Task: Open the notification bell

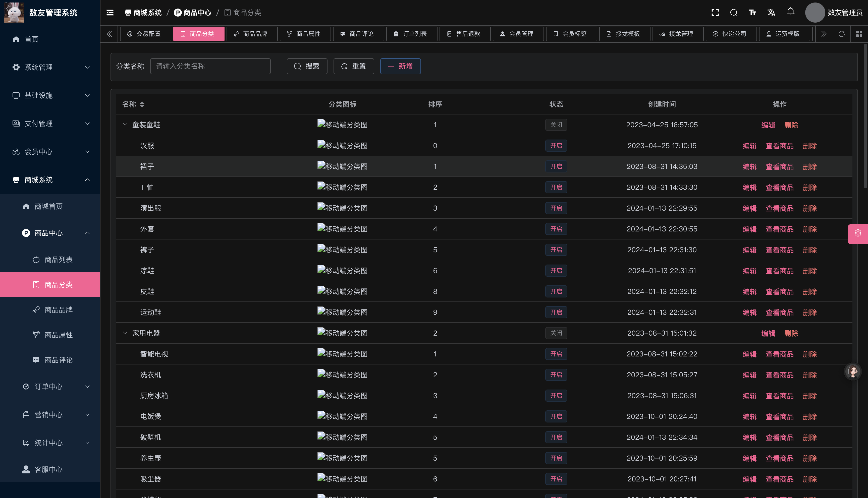Action: point(790,12)
